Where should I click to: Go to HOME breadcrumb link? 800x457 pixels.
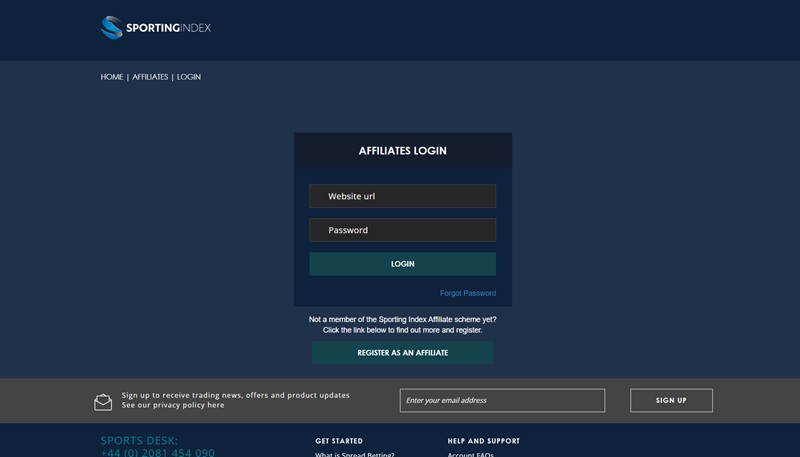tap(112, 77)
